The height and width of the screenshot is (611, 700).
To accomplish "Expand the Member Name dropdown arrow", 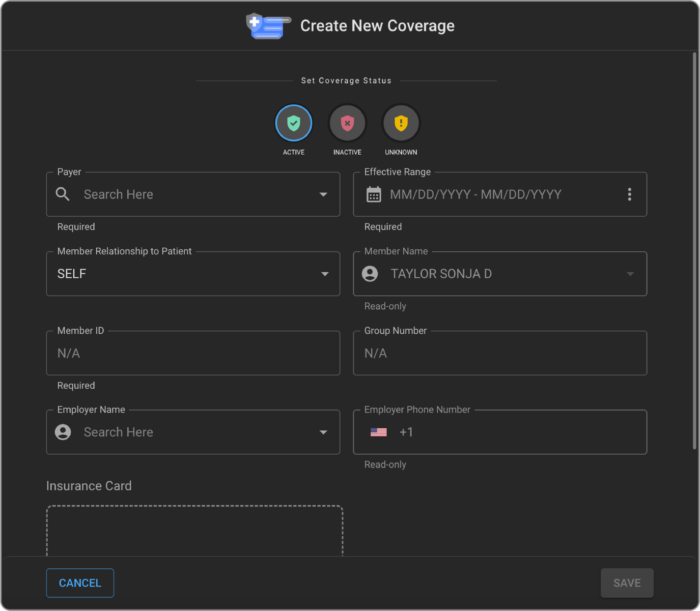I will pos(630,274).
